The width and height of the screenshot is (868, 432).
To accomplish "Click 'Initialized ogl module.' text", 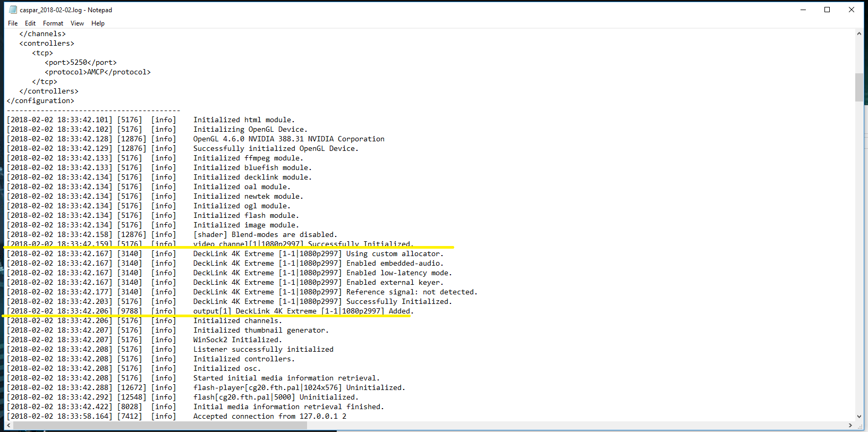I will click(242, 206).
